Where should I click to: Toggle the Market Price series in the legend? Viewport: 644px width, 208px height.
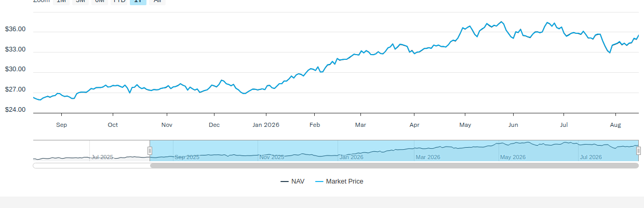(339, 181)
